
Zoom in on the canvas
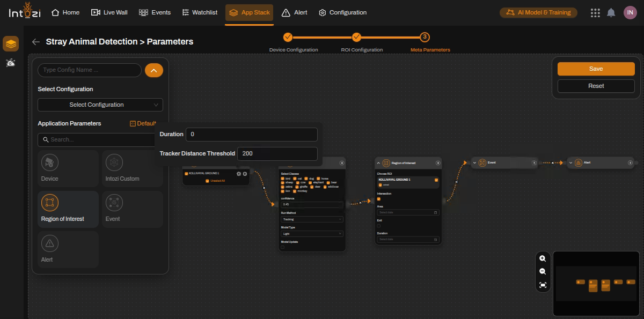[x=543, y=258]
